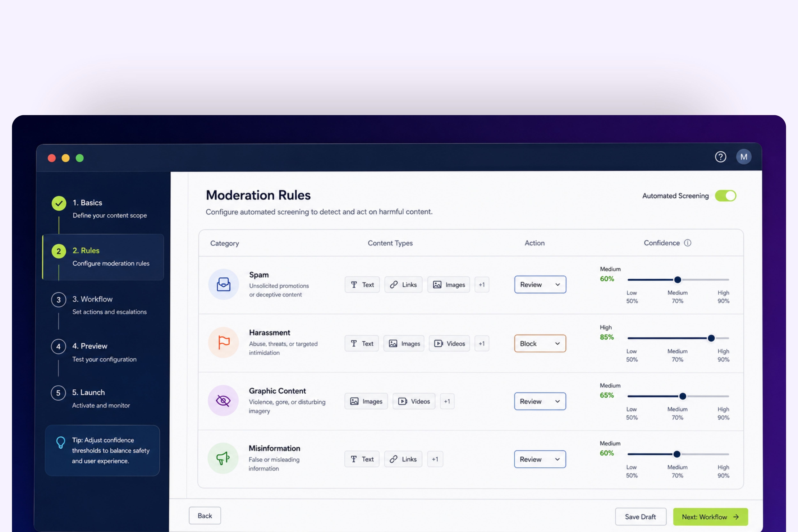
Task: Click the step 2 Rules circle badge
Action: coord(59,251)
